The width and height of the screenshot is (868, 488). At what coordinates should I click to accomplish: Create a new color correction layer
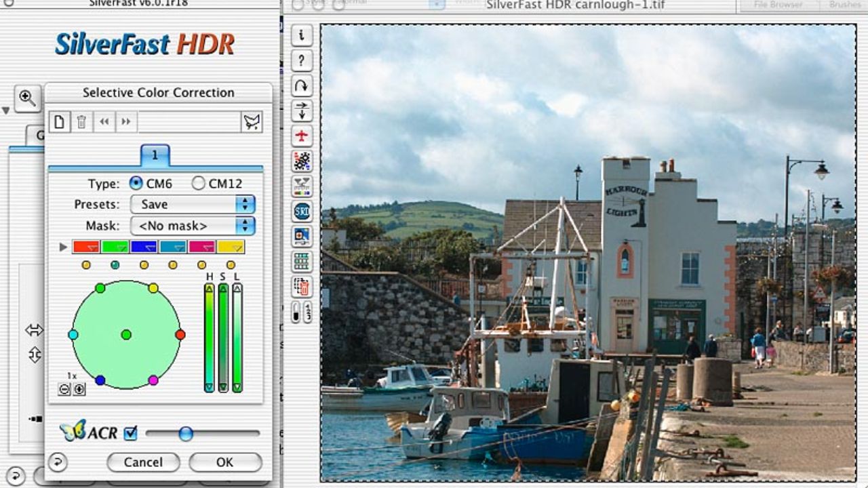click(59, 122)
